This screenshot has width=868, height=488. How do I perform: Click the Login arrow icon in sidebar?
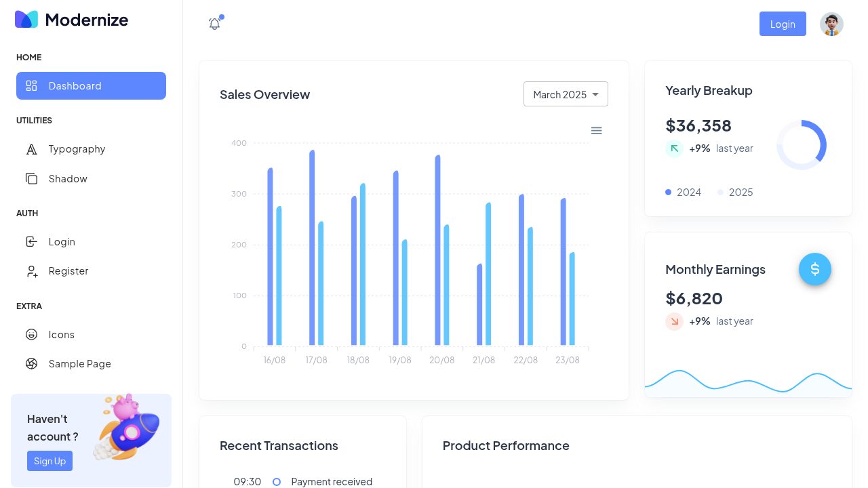(x=31, y=242)
